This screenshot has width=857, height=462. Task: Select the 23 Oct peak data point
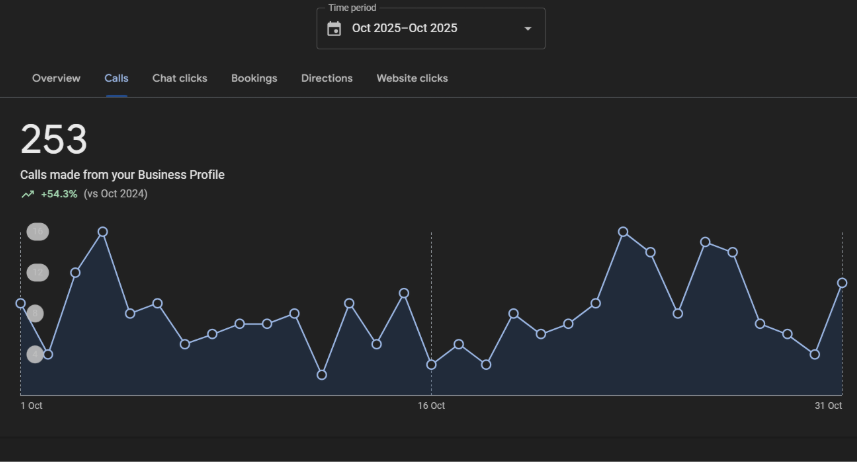pos(623,232)
